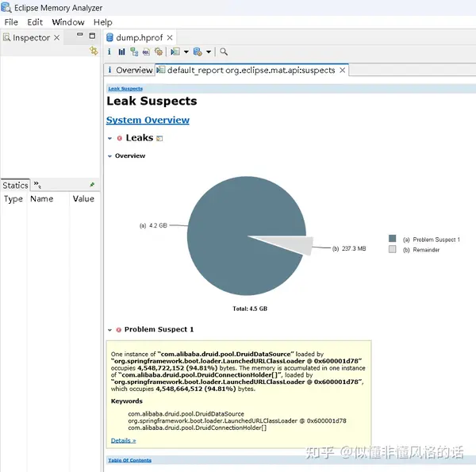This screenshot has height=472, width=476.
Task: Open the File menu
Action: (x=11, y=22)
